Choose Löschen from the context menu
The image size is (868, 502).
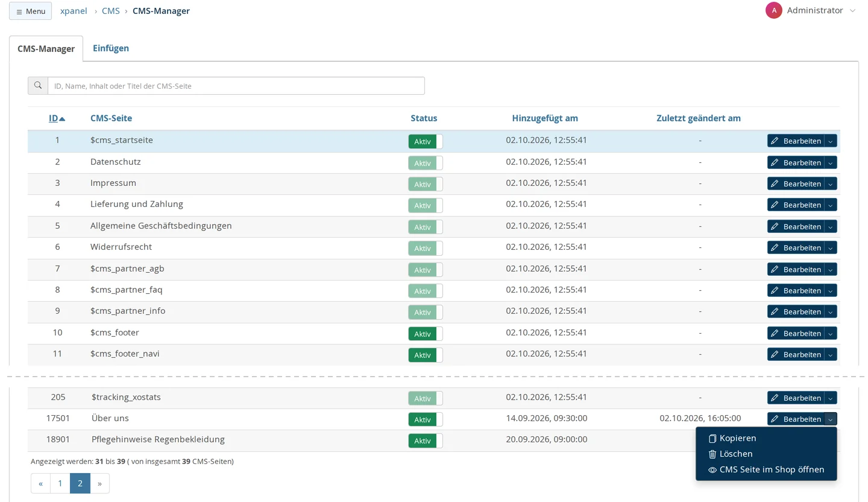(x=766, y=454)
